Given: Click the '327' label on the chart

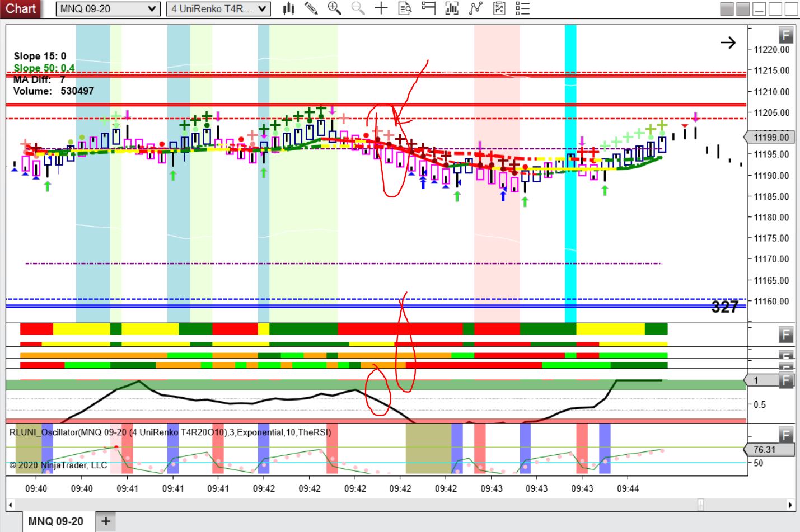Looking at the screenshot, I should [725, 307].
